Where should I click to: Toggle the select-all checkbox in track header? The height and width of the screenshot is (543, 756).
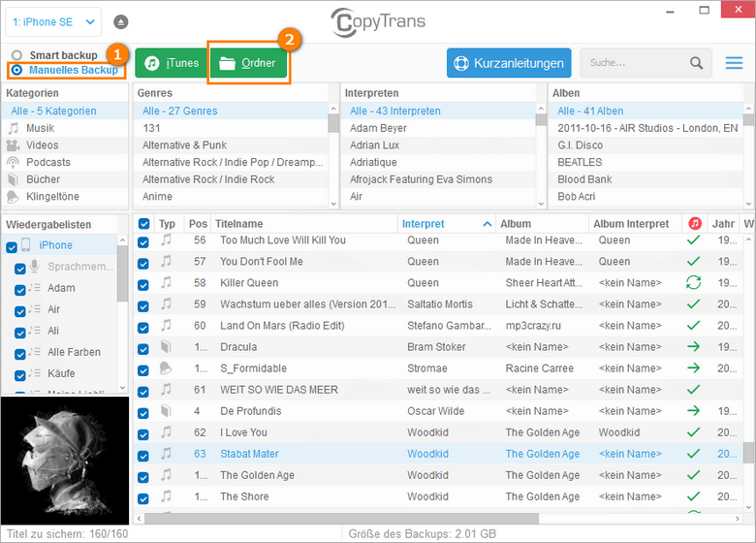[143, 224]
